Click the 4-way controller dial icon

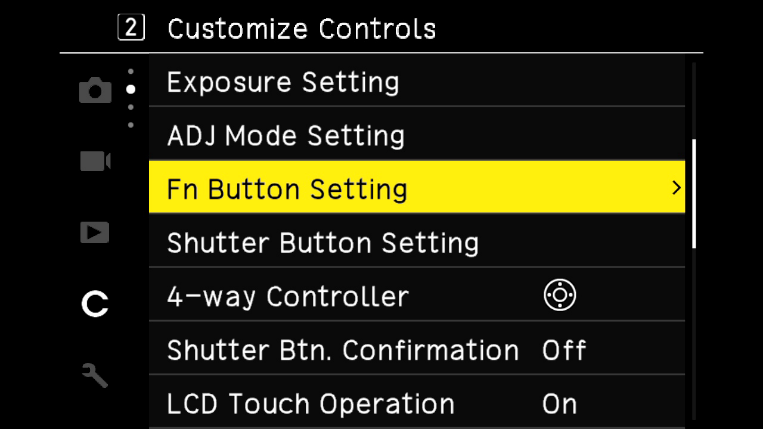(559, 296)
